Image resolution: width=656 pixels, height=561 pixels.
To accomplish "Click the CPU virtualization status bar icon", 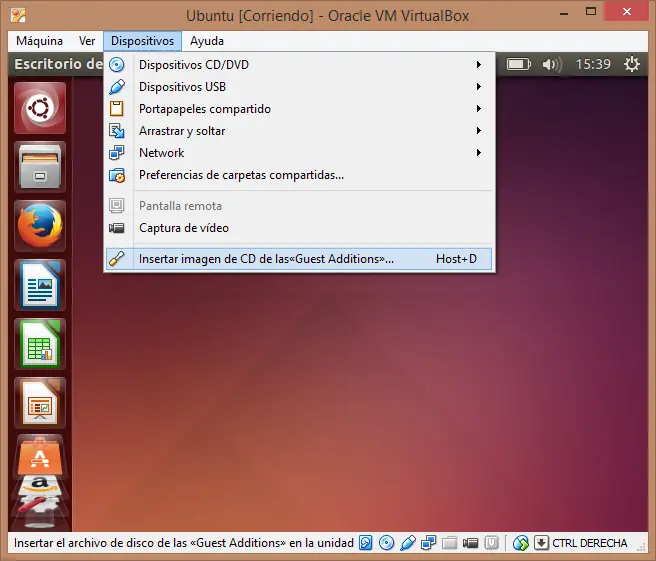I will click(491, 543).
